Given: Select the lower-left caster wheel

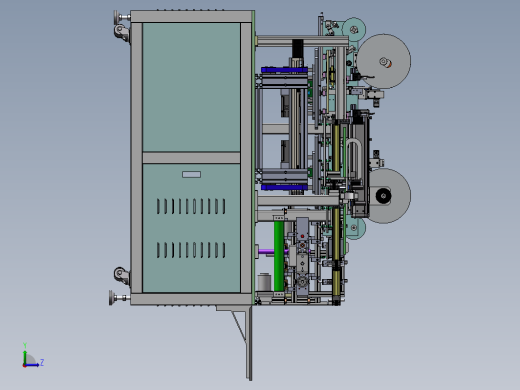Looking at the screenshot, I should coord(121,275).
